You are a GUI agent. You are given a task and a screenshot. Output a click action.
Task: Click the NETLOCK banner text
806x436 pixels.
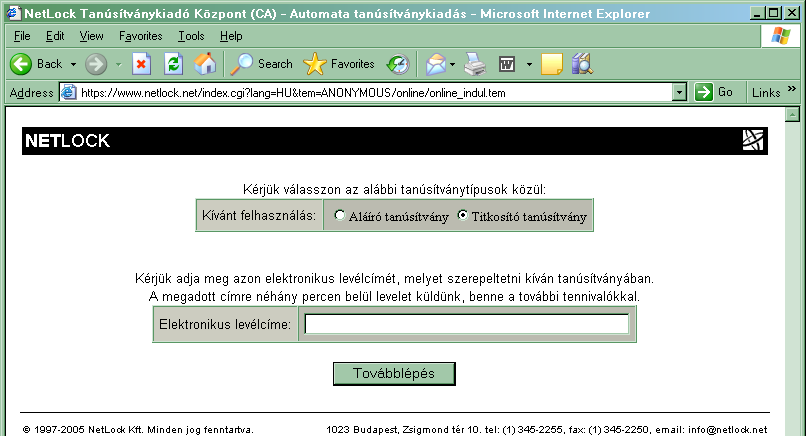click(x=67, y=140)
